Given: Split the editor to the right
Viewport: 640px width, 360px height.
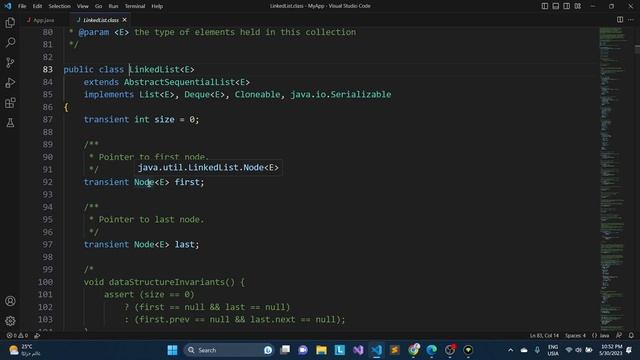Looking at the screenshot, I should (620, 20).
